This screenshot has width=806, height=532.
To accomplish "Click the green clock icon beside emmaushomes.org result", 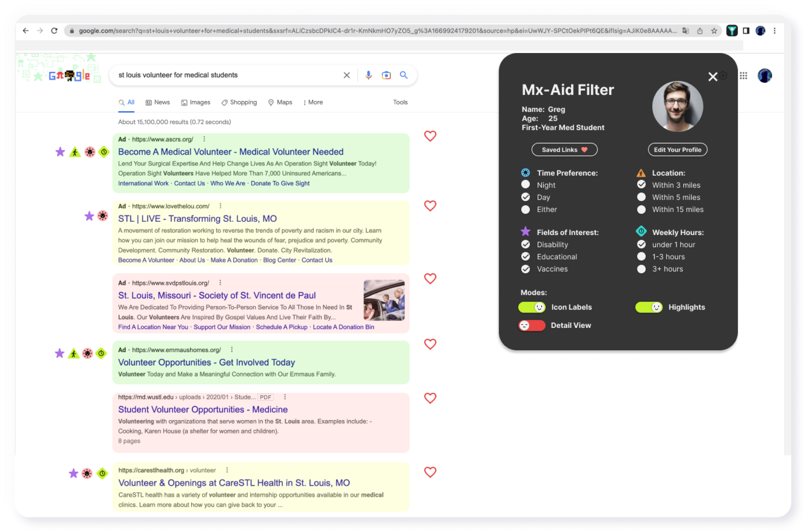I will point(101,353).
